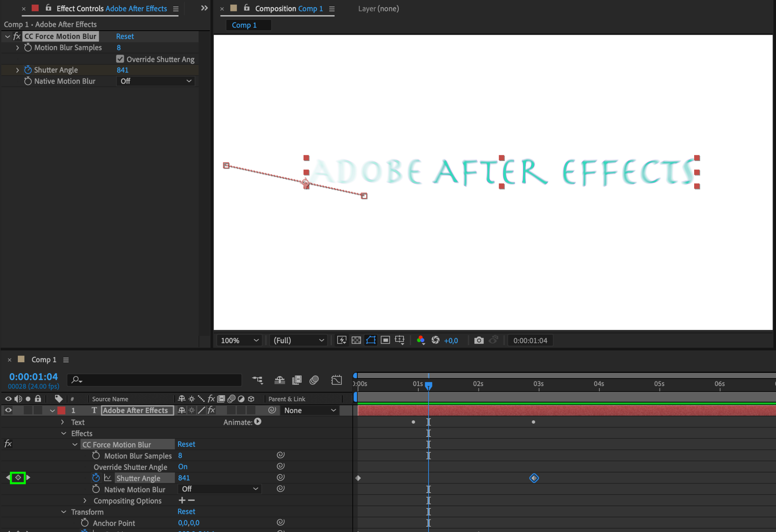This screenshot has height=532, width=776.
Task: Reset CC Force Motion Blur in Effect Controls
Action: [125, 36]
